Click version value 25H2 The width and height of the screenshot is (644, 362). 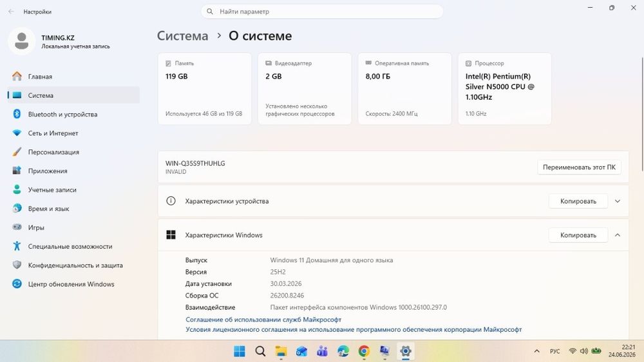tap(278, 272)
